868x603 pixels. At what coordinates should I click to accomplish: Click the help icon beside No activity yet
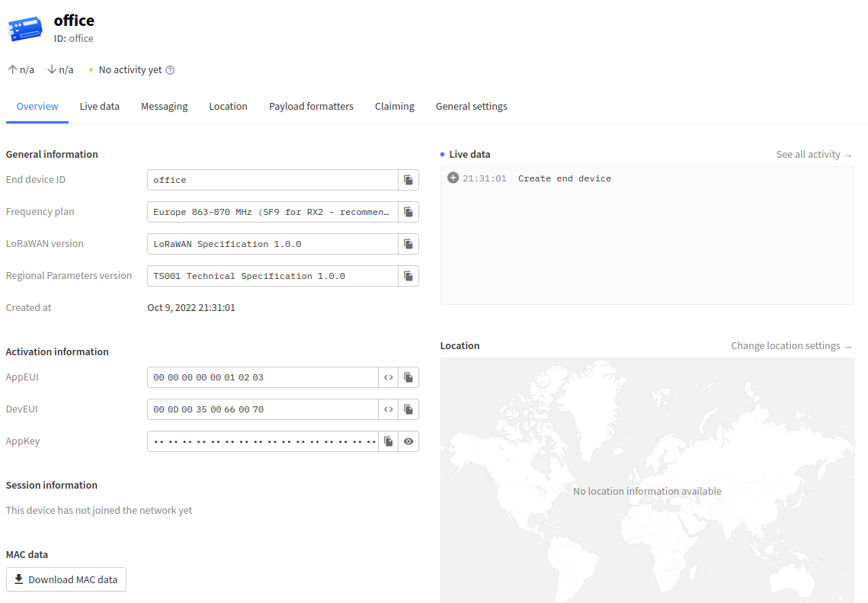(170, 70)
